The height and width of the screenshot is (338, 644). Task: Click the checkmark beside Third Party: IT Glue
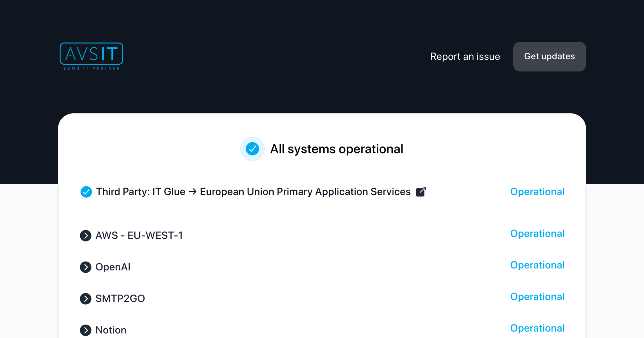click(x=86, y=192)
